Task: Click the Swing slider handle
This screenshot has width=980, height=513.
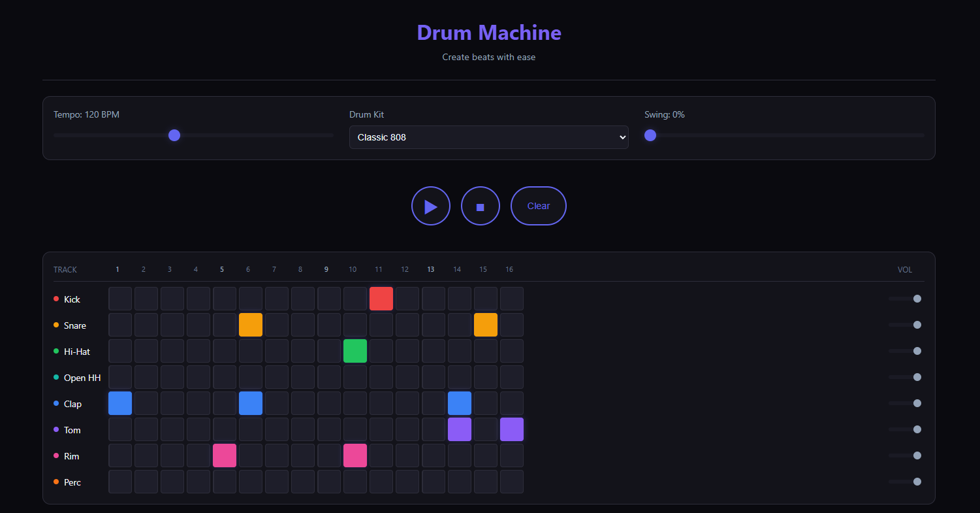Action: coord(650,135)
